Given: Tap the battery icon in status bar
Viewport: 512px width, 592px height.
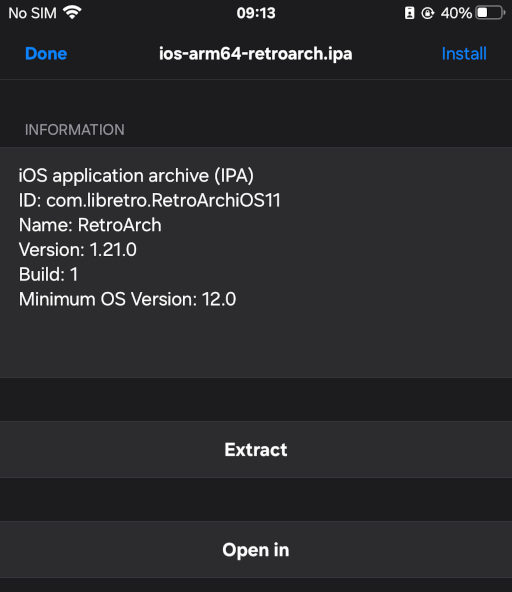Looking at the screenshot, I should click(490, 13).
